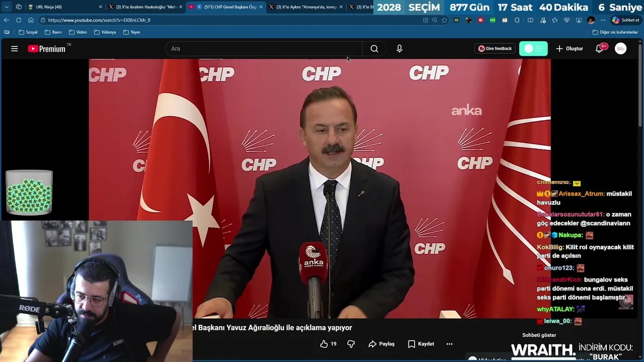Image resolution: width=644 pixels, height=362 pixels.
Task: Open more actions ellipsis under video
Action: (x=449, y=344)
